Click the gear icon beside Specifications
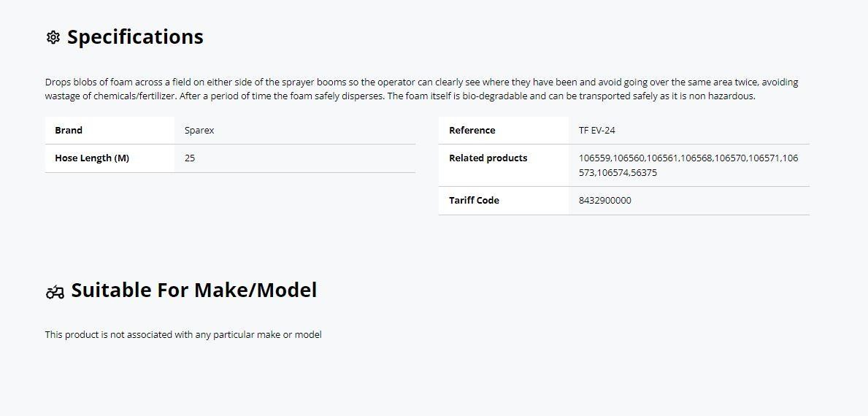The height and width of the screenshot is (416, 868). [53, 38]
